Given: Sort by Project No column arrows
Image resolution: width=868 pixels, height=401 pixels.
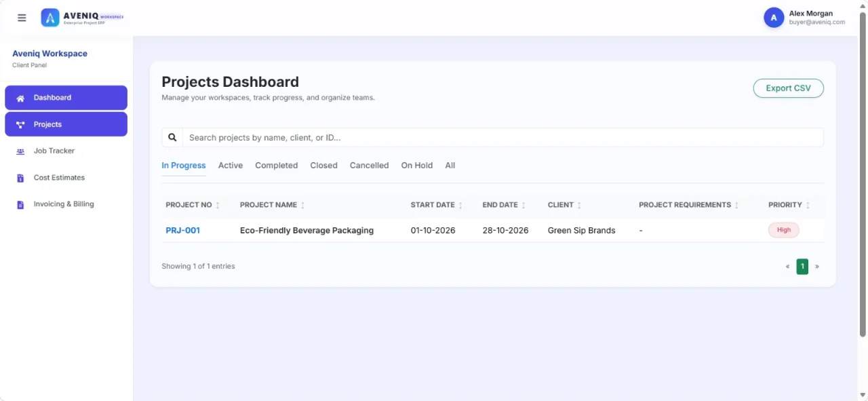Looking at the screenshot, I should (x=218, y=205).
